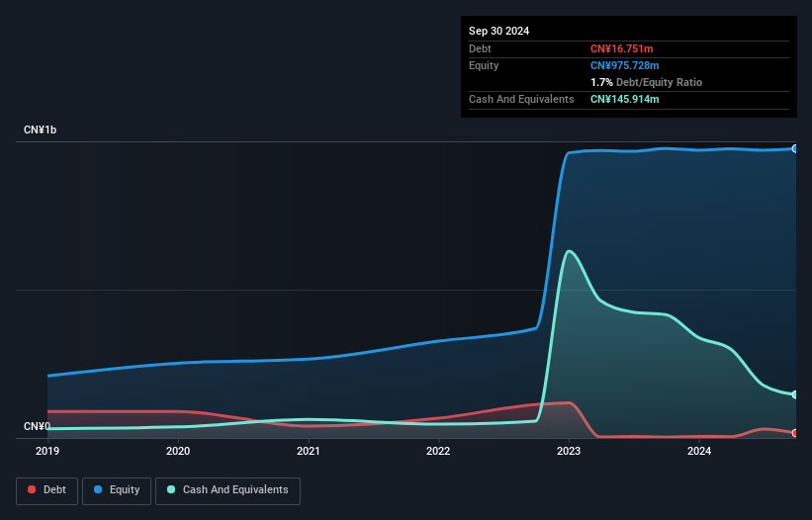
Task: Select the Debt endpoint marker on chart
Action: pos(795,433)
